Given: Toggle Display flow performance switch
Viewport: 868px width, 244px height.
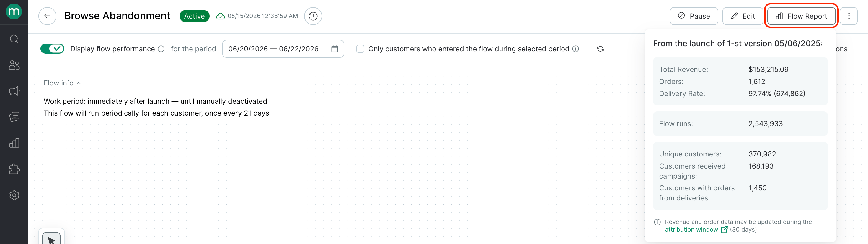Looking at the screenshot, I should point(52,49).
